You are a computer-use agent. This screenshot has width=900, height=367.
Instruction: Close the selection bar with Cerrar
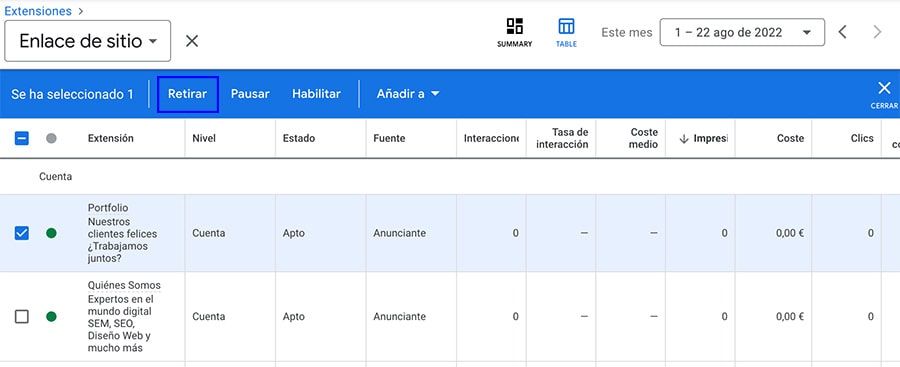[884, 94]
